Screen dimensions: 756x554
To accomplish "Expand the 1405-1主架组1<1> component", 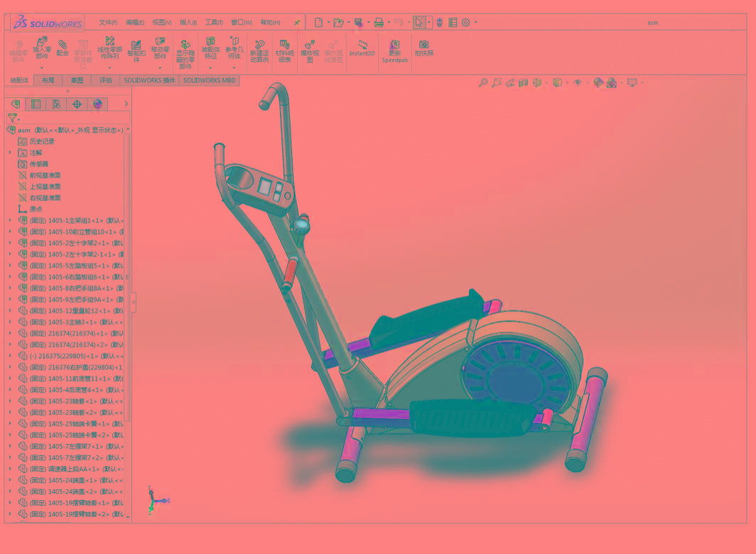I will [10, 220].
